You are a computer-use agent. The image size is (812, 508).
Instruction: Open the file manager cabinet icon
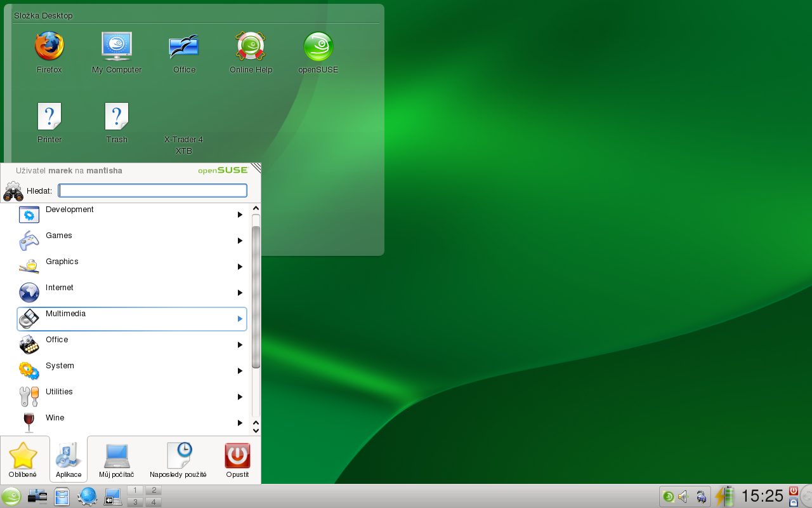coord(62,497)
